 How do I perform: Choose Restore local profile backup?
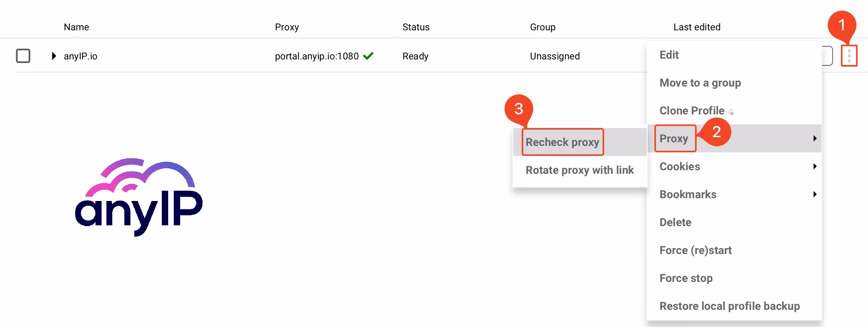click(x=729, y=306)
